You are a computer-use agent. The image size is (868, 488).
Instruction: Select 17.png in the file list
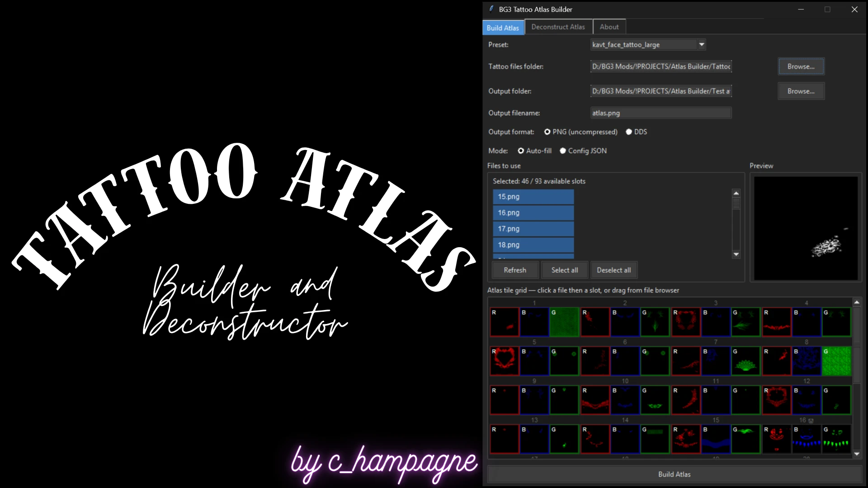point(533,229)
